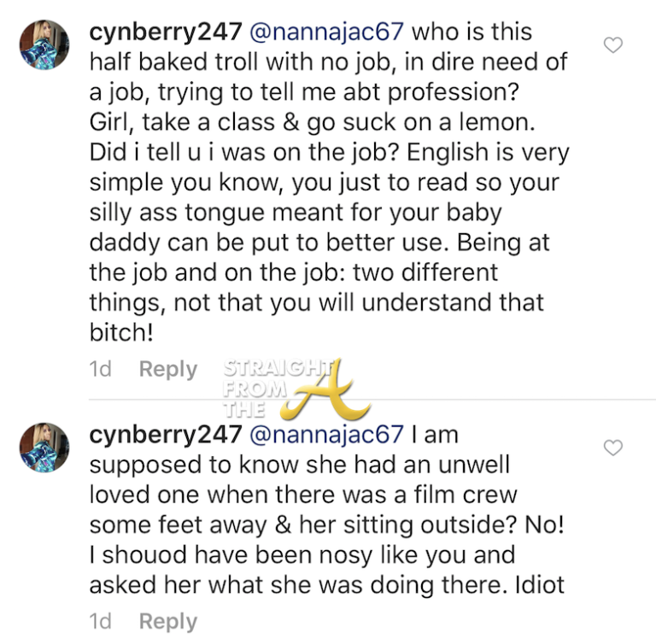The width and height of the screenshot is (656, 644).
Task: Reply to the half baked troll comment
Action: (168, 370)
